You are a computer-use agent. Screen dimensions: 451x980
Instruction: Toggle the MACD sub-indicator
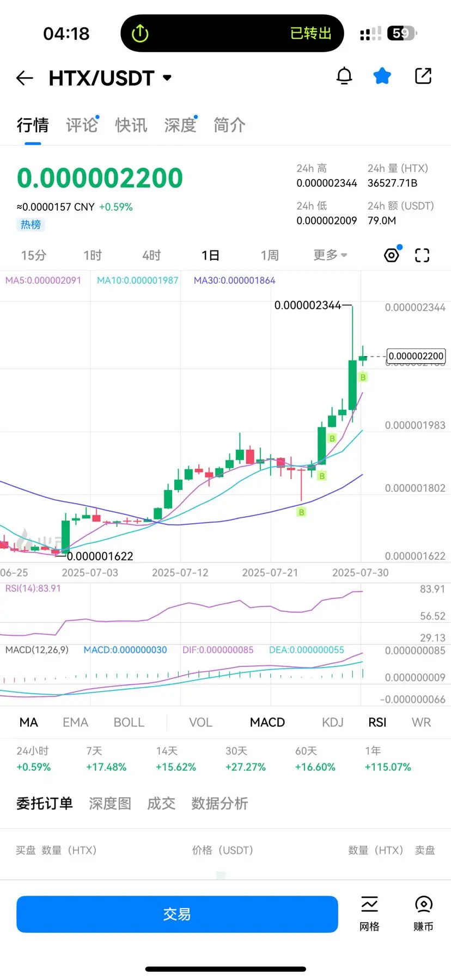point(267,722)
